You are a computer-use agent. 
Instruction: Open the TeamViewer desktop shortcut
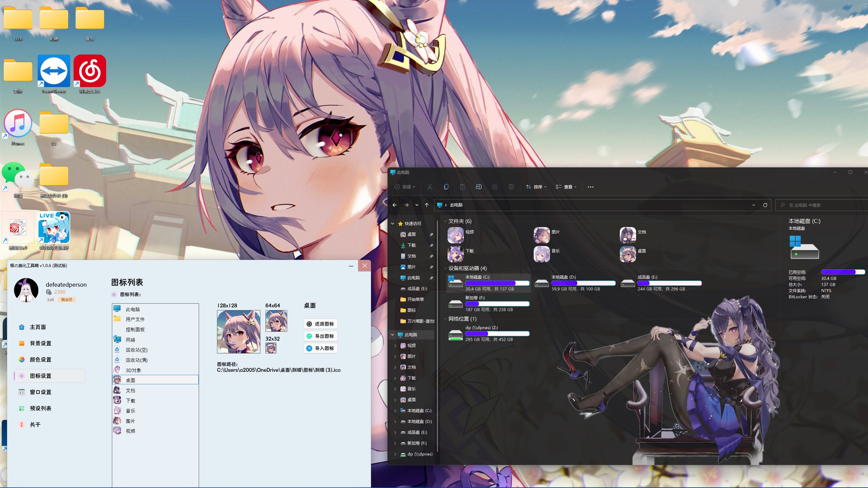pos(54,71)
